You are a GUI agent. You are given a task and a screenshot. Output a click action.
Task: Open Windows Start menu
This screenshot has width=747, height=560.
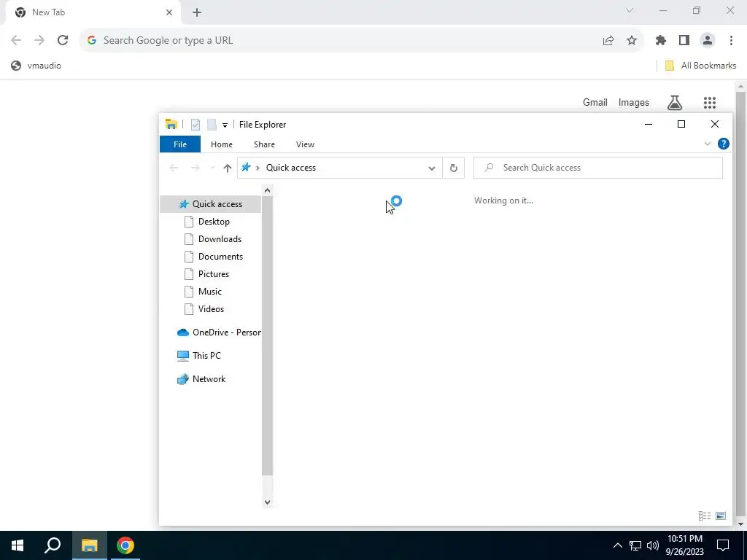[18, 545]
